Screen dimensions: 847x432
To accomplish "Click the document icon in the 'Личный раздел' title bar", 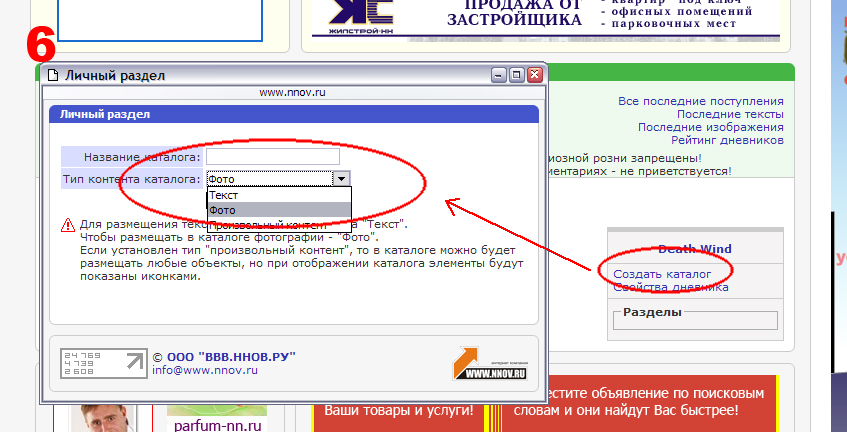I will pos(53,76).
